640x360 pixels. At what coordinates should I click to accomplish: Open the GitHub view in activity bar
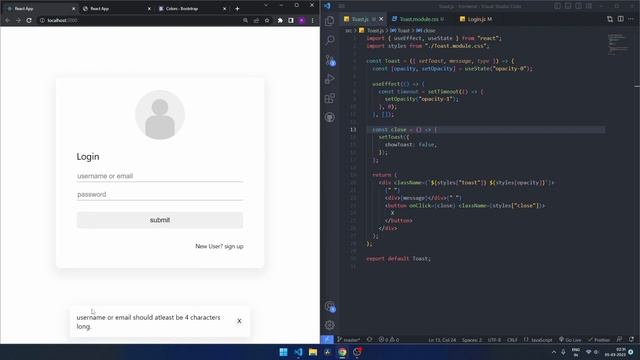point(330,118)
